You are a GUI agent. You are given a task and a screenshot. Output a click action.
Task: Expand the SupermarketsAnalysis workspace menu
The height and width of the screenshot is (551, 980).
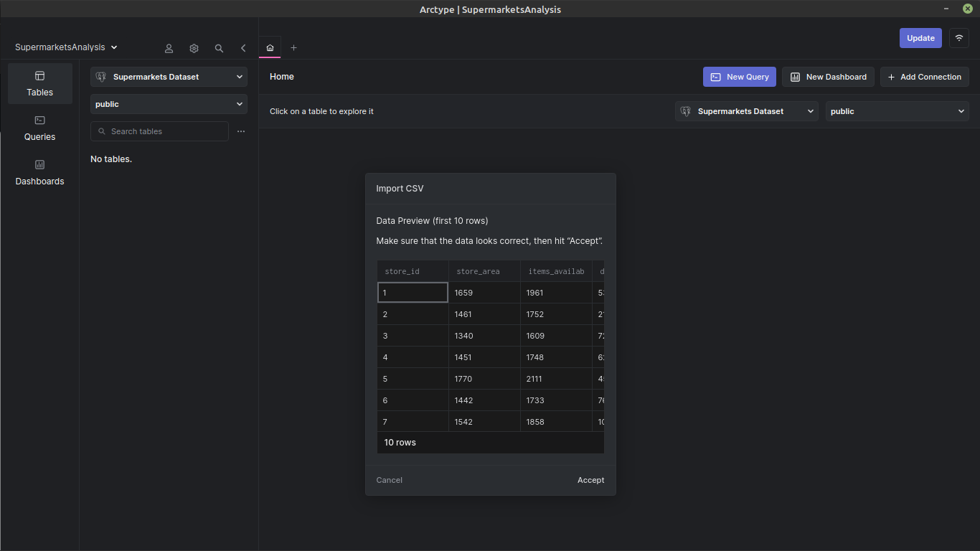coord(65,47)
